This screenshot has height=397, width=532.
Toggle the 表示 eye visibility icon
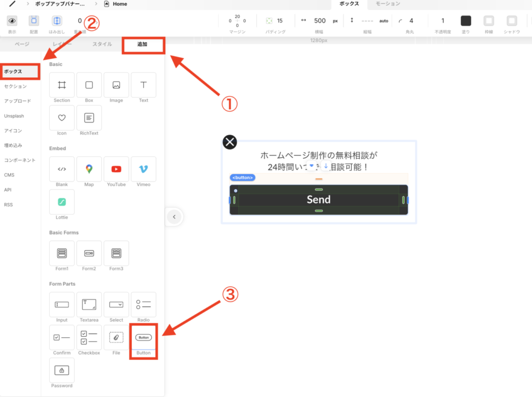click(x=12, y=21)
